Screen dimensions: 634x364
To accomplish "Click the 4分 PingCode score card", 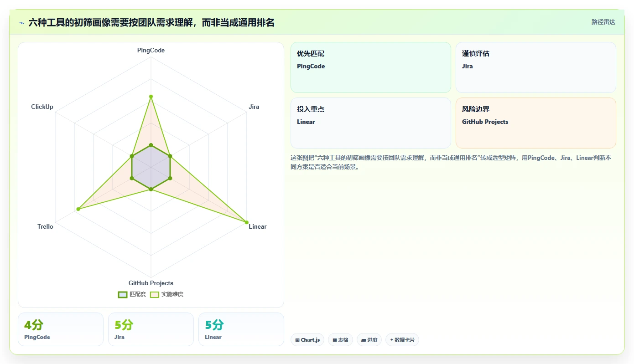I will (x=61, y=329).
